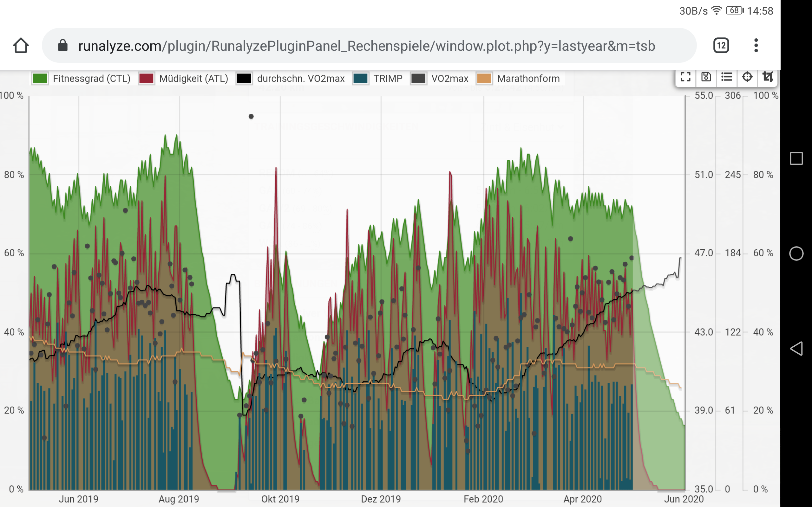Save the plot as image
The image size is (812, 507).
click(x=706, y=77)
